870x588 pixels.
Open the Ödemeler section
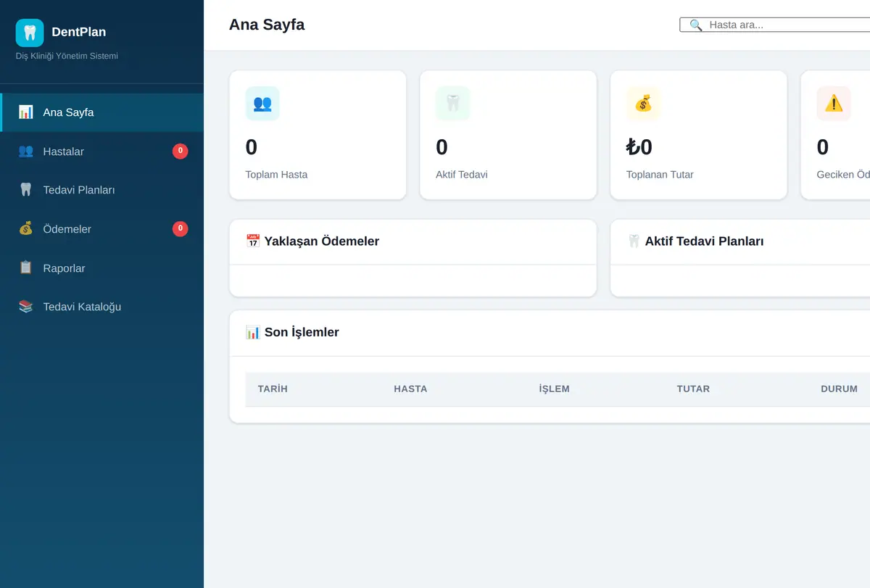(x=101, y=228)
